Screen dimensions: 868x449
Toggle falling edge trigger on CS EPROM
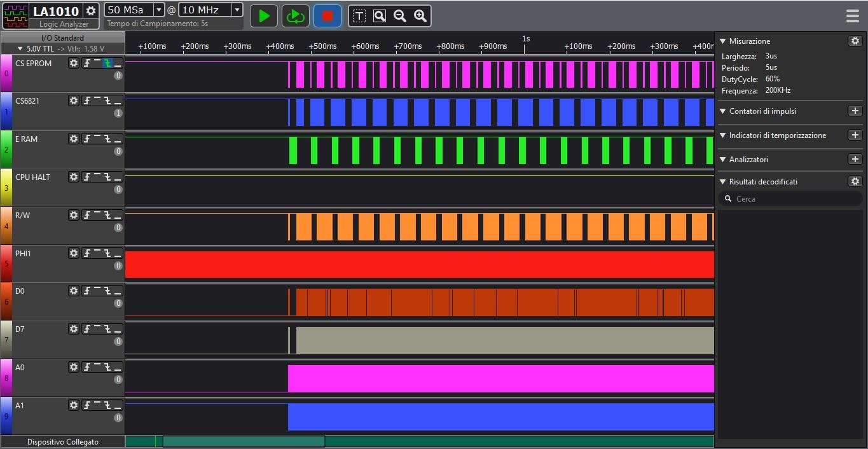pyautogui.click(x=107, y=63)
